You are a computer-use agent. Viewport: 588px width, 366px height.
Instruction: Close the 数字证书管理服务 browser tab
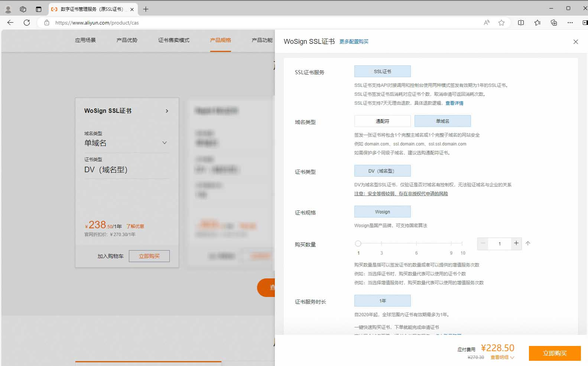(x=132, y=9)
